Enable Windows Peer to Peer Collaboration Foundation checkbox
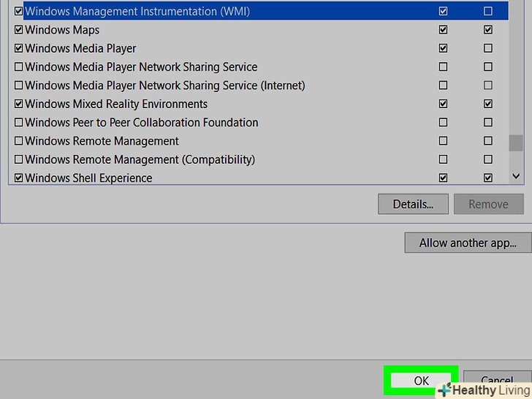Screen dimensions: 532x399 click(x=19, y=122)
